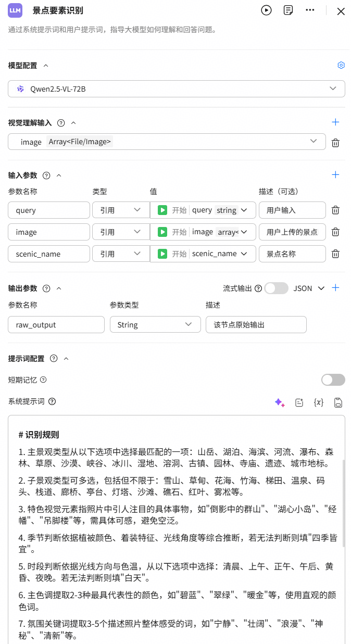Show help for 输出参数
The width and height of the screenshot is (351, 644).
point(46,288)
